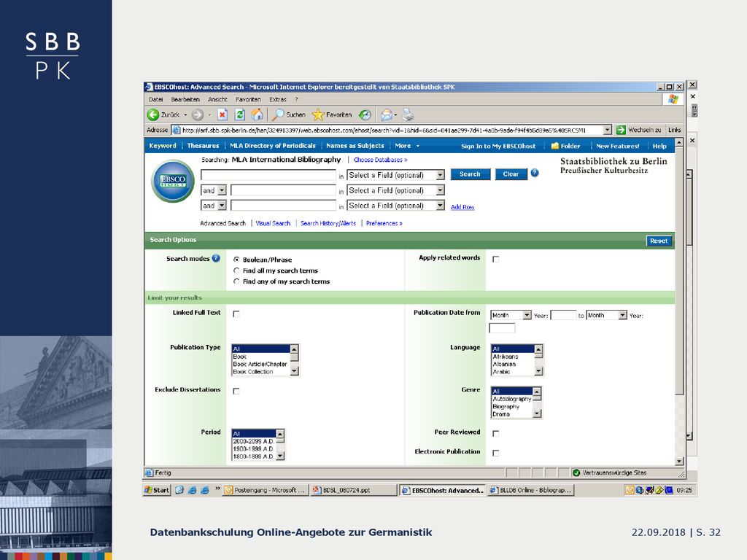The height and width of the screenshot is (560, 747).
Task: Open the address bar URL dropdown
Action: click(x=607, y=130)
